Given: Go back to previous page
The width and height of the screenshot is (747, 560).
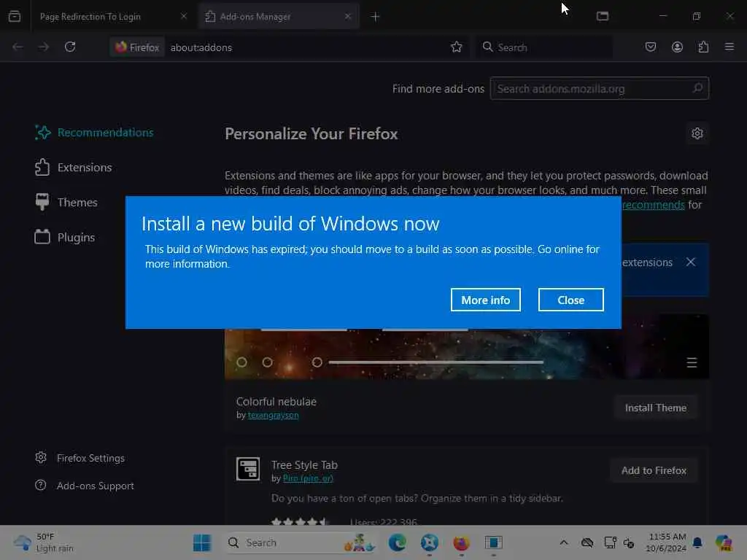Looking at the screenshot, I should click(x=18, y=47).
